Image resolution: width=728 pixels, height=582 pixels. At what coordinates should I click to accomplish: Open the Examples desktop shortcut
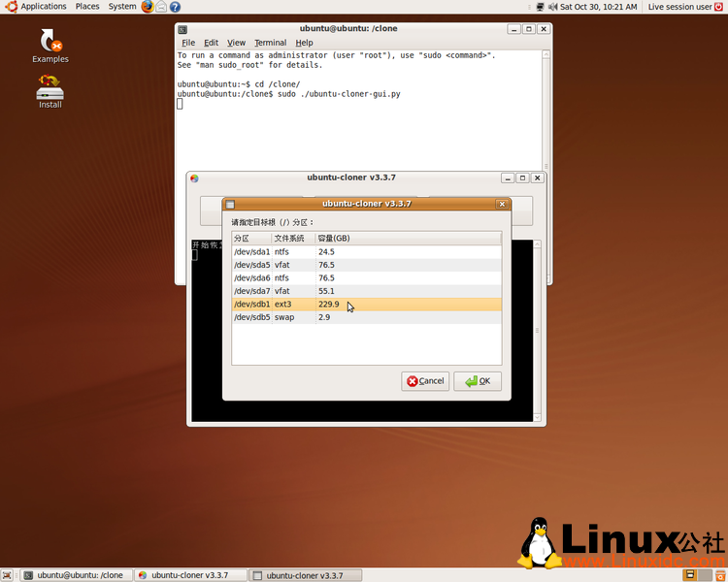pyautogui.click(x=50, y=46)
